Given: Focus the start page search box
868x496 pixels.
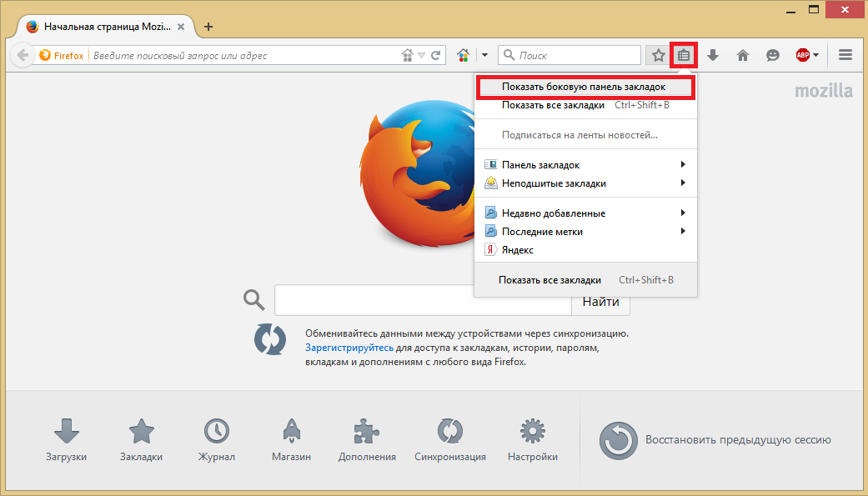Looking at the screenshot, I should click(423, 301).
